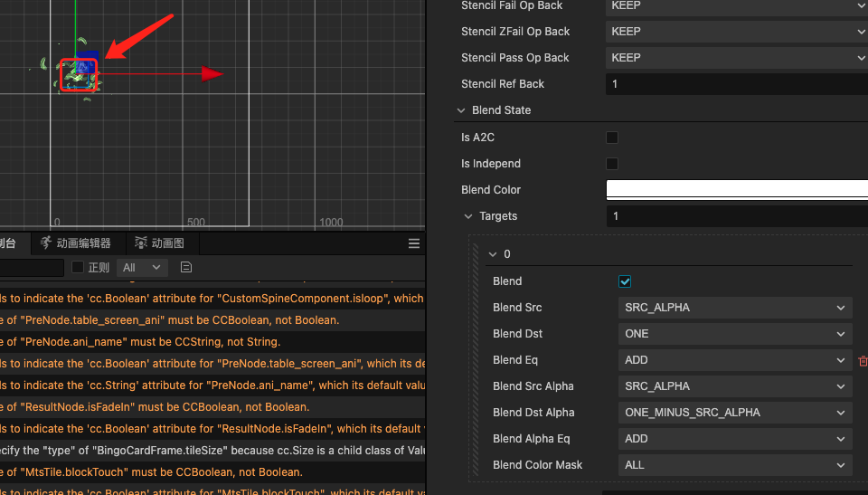Uncheck the Blend checkbox

coord(625,281)
